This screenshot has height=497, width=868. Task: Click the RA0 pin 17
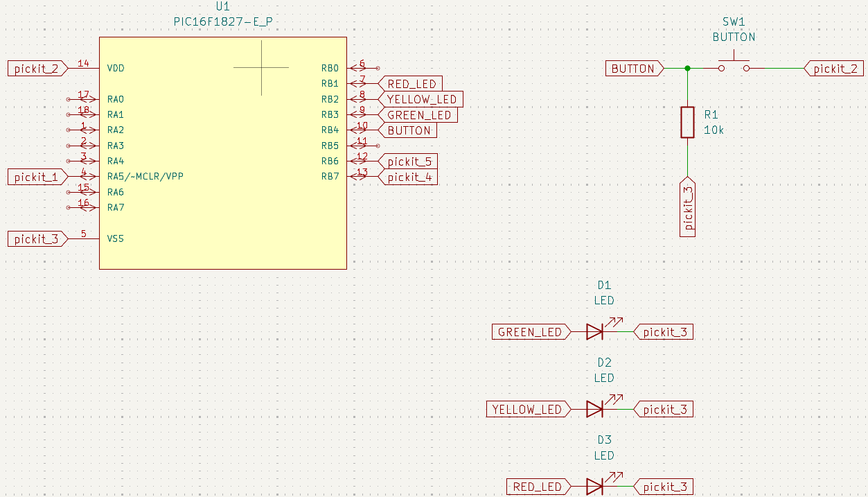pyautogui.click(x=83, y=99)
